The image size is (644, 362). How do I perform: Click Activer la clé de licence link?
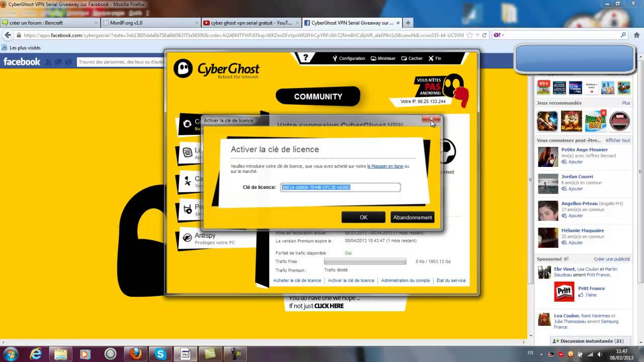tap(351, 281)
